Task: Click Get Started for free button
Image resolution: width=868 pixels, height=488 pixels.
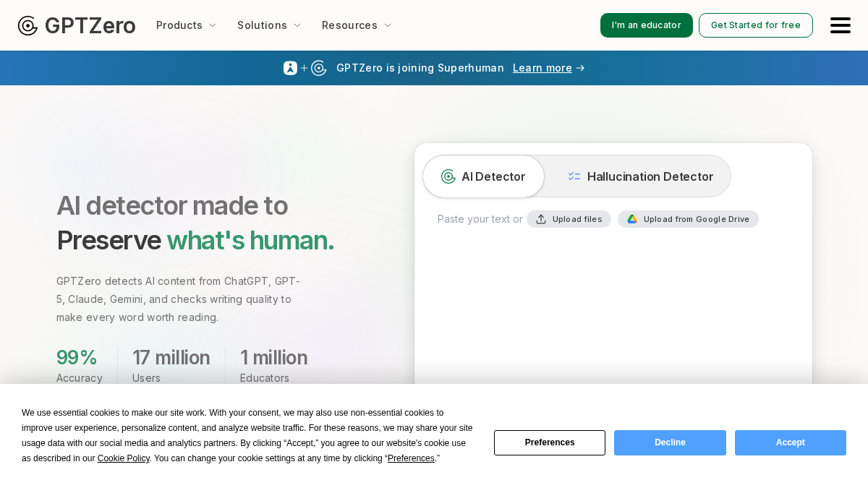Action: pos(756,25)
